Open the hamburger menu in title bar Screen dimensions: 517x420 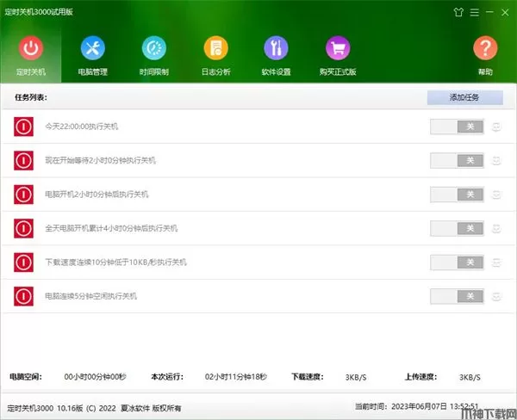[x=475, y=13]
